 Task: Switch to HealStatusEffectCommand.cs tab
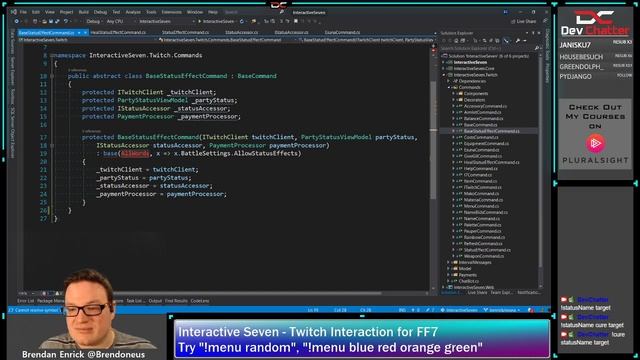[x=118, y=32]
